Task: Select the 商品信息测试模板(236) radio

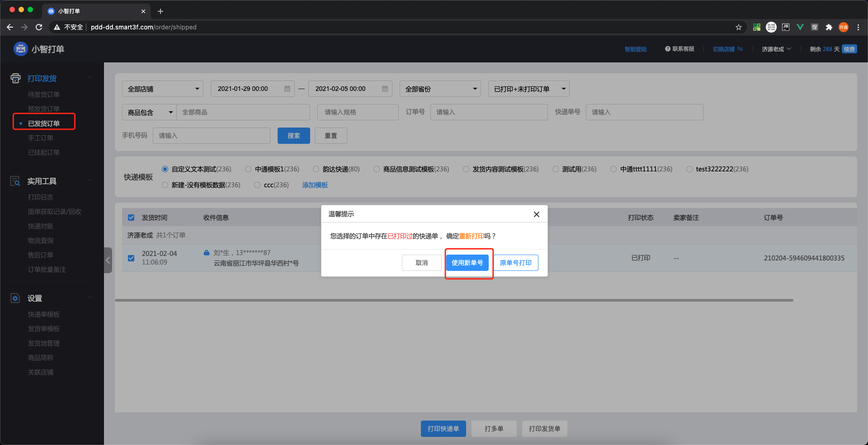Action: (x=377, y=169)
